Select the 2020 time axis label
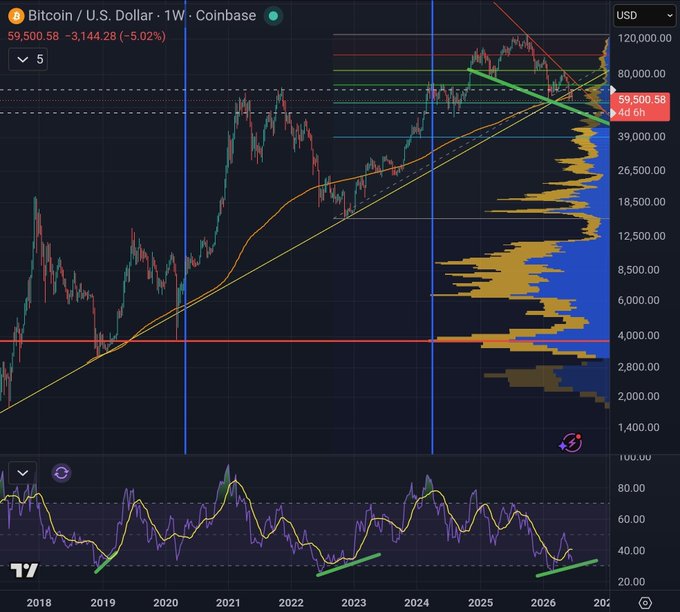The image size is (680, 612). pyautogui.click(x=166, y=602)
